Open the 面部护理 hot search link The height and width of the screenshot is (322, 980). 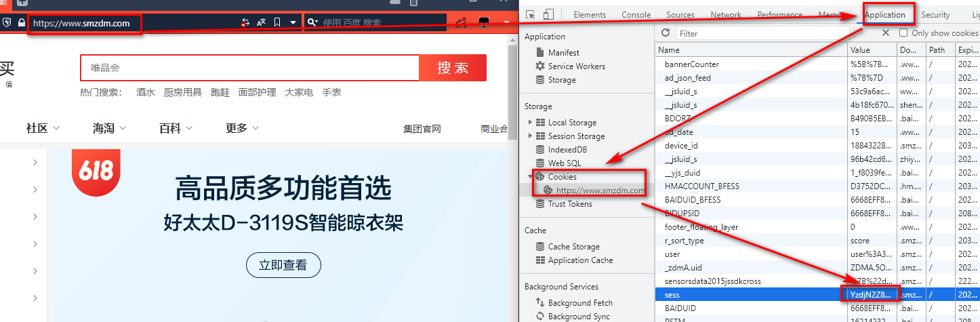(257, 92)
